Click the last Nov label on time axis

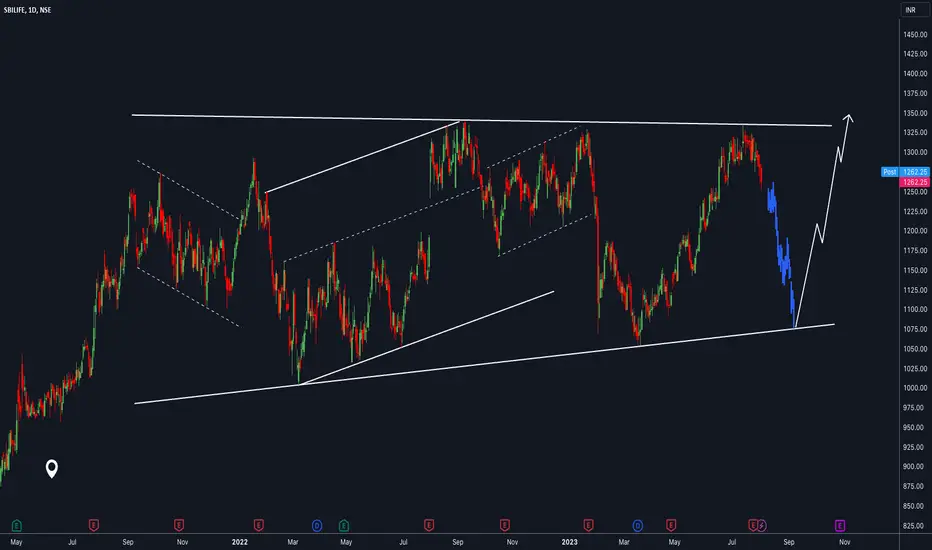845,542
